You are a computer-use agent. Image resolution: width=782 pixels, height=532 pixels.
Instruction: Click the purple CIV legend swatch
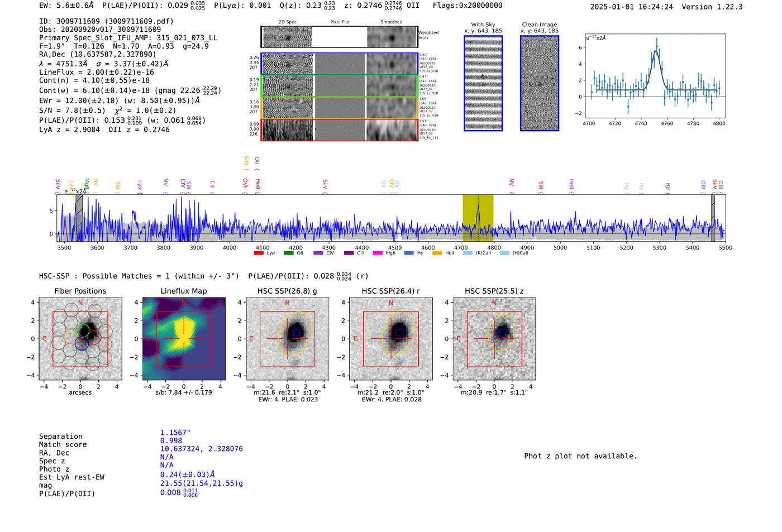coord(318,253)
